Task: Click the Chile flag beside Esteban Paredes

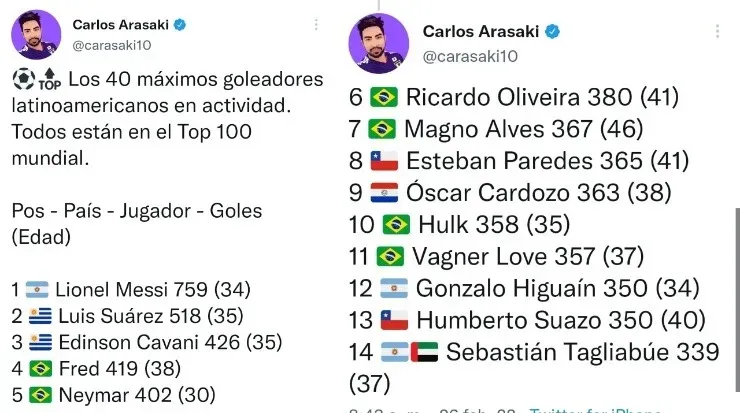Action: tap(384, 161)
